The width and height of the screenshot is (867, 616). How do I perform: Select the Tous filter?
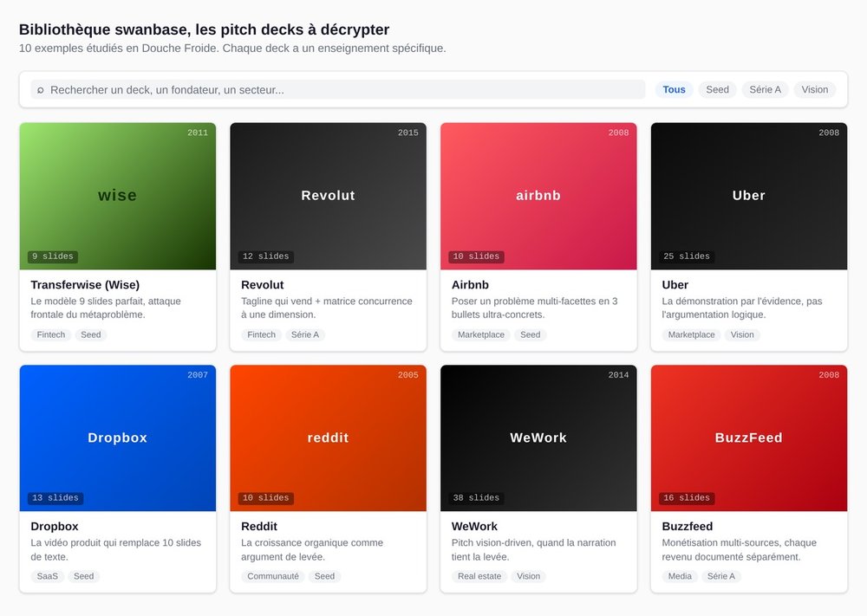pos(674,89)
